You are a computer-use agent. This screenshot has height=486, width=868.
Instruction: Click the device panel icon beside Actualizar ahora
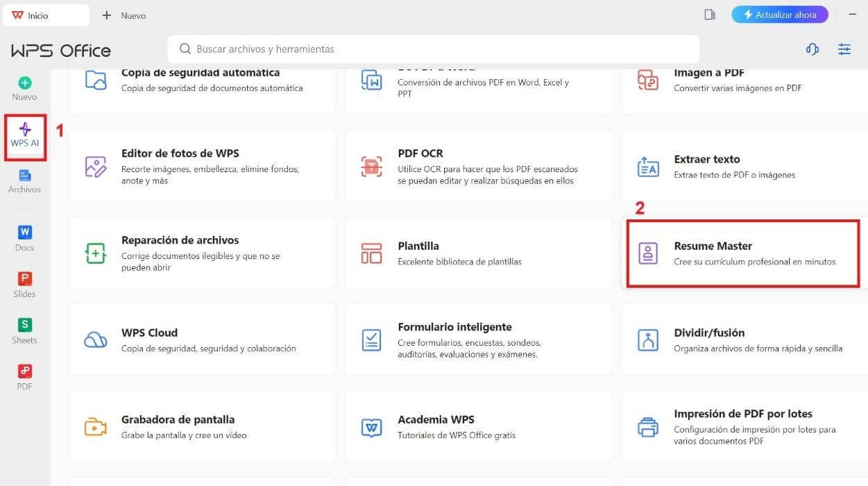pyautogui.click(x=710, y=15)
